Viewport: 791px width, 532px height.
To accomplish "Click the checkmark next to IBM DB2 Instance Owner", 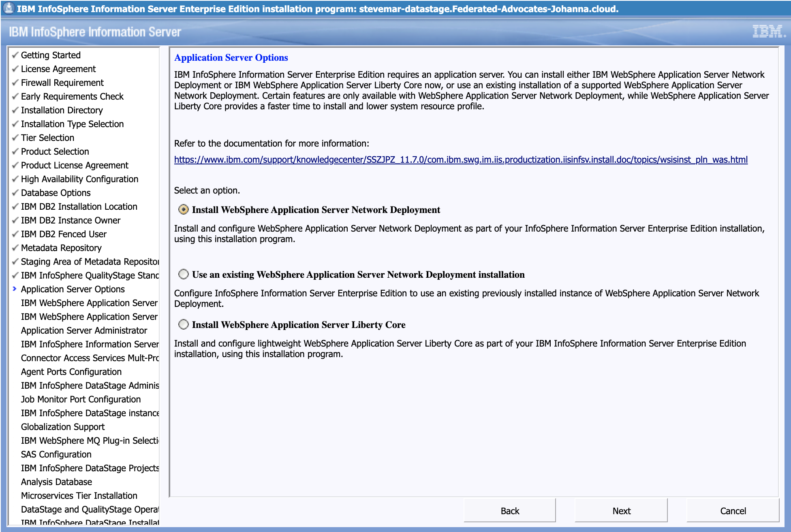I will 15,220.
